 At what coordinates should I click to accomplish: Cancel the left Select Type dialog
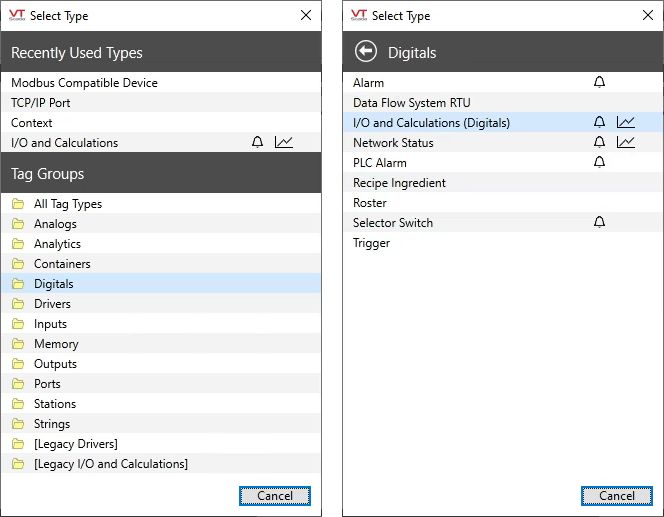click(x=275, y=496)
